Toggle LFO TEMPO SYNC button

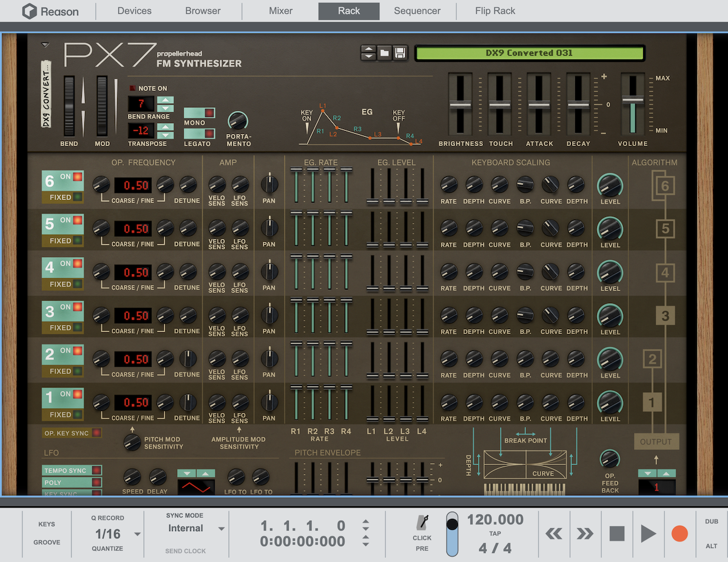click(x=72, y=470)
